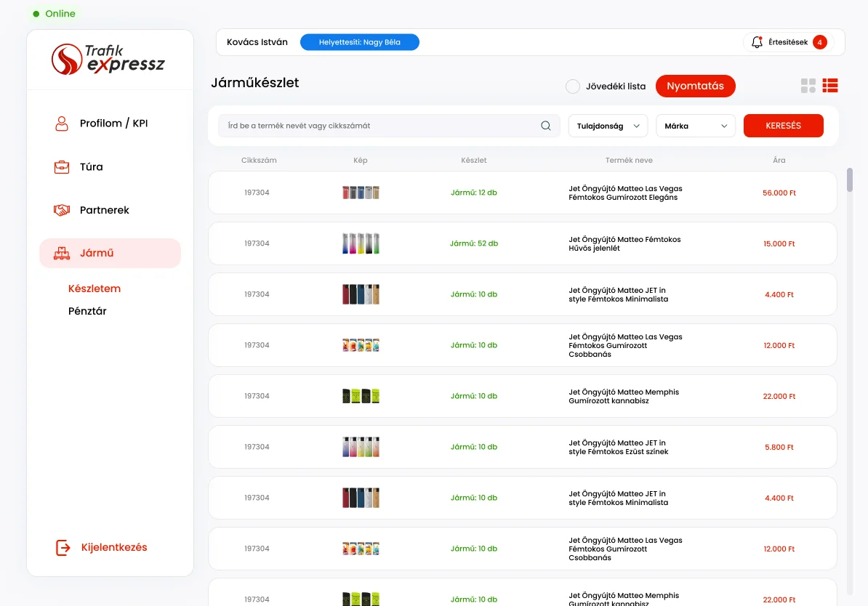This screenshot has width=868, height=606.
Task: Click the Las Vegas Elegáns lighter thumbnail
Action: pos(361,193)
